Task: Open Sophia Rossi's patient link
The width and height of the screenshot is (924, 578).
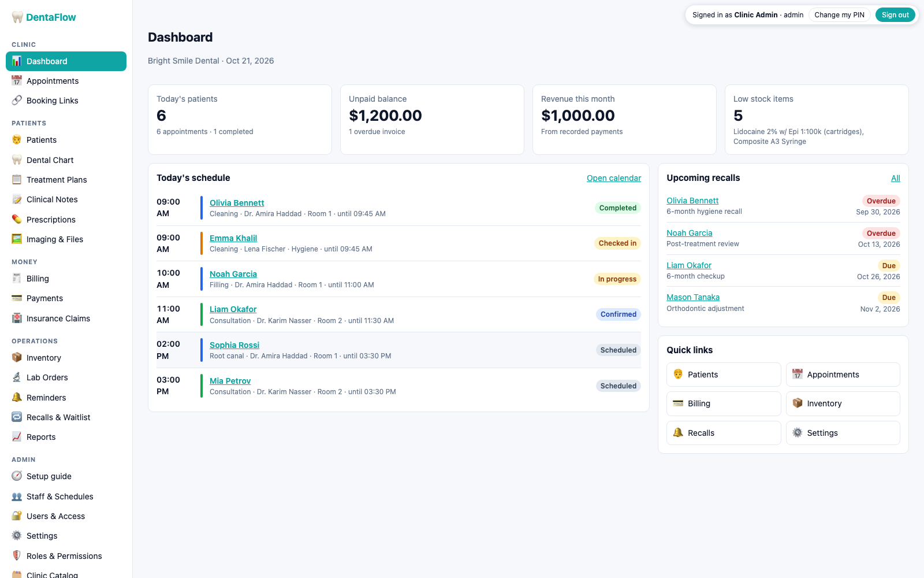Action: pos(234,345)
